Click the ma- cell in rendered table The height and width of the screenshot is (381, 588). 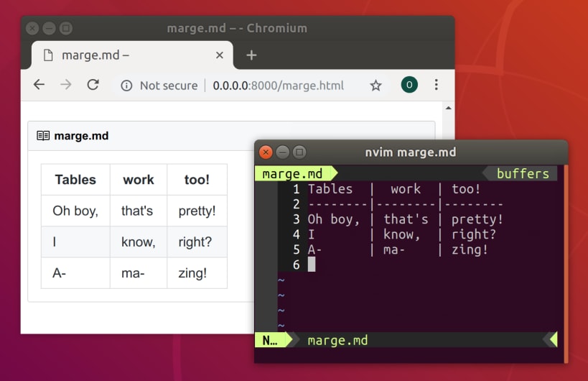tap(139, 273)
